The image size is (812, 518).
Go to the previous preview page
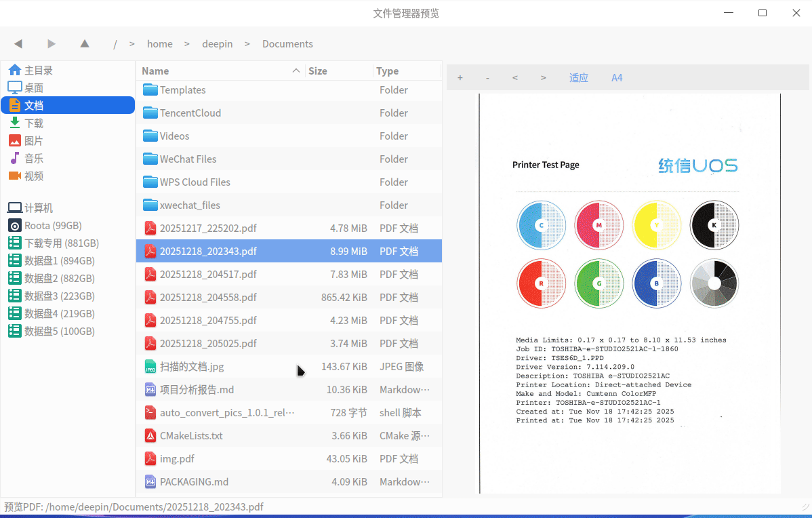click(514, 78)
